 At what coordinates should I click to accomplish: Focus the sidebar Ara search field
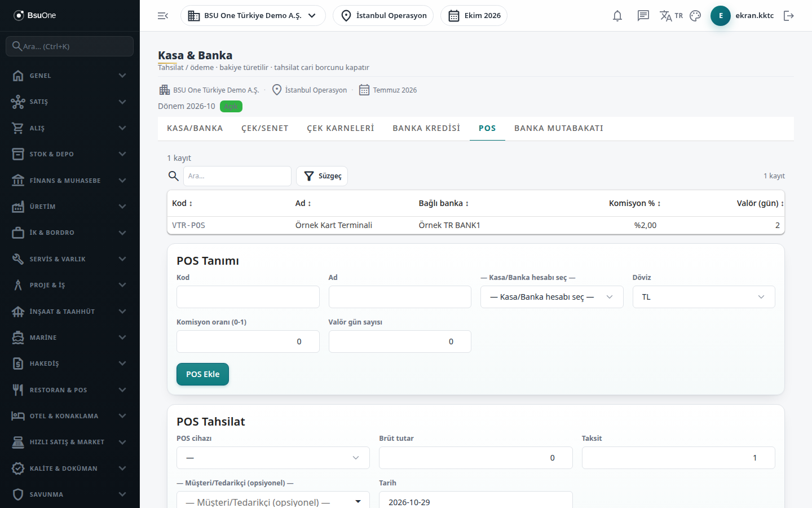pos(70,46)
